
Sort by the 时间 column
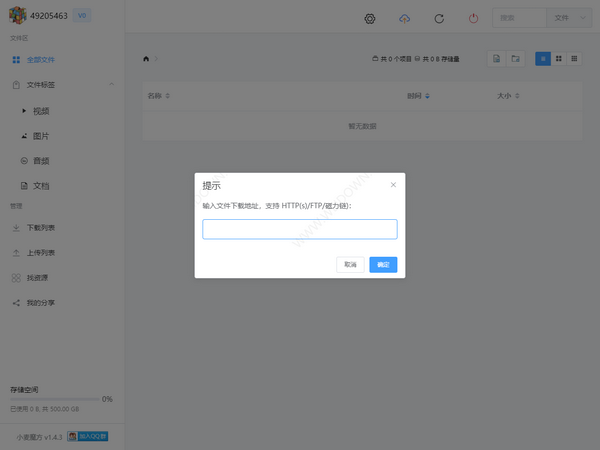pyautogui.click(x=418, y=96)
